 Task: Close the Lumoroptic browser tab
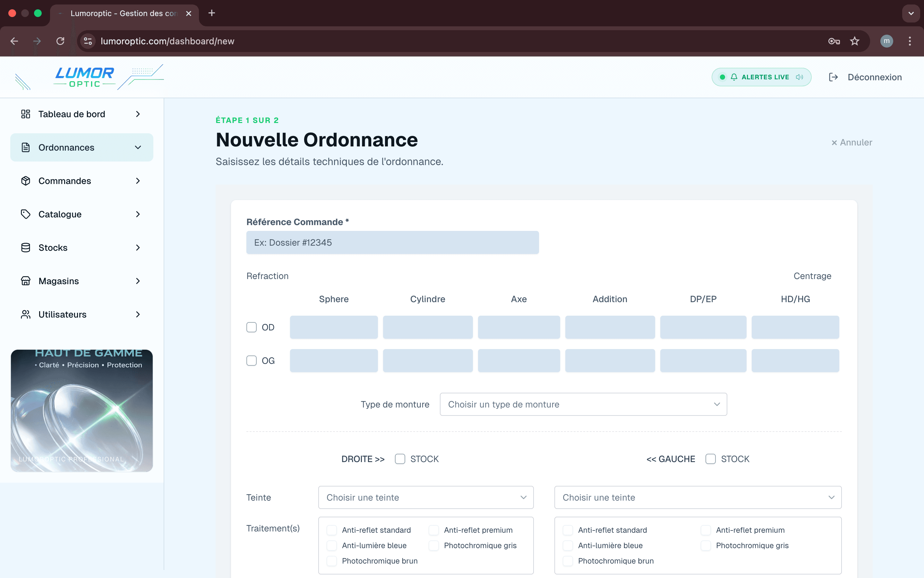click(189, 13)
